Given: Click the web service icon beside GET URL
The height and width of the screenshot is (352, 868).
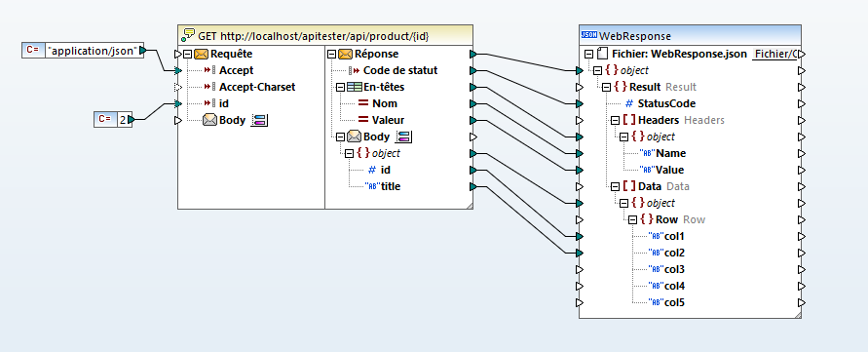Looking at the screenshot, I should (x=188, y=36).
